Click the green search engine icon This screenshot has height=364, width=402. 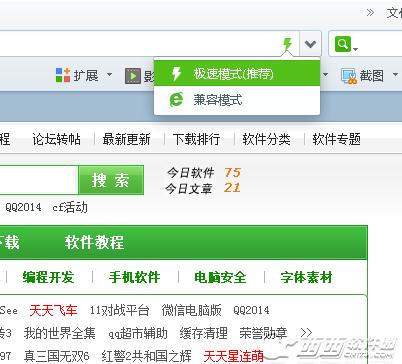point(343,44)
